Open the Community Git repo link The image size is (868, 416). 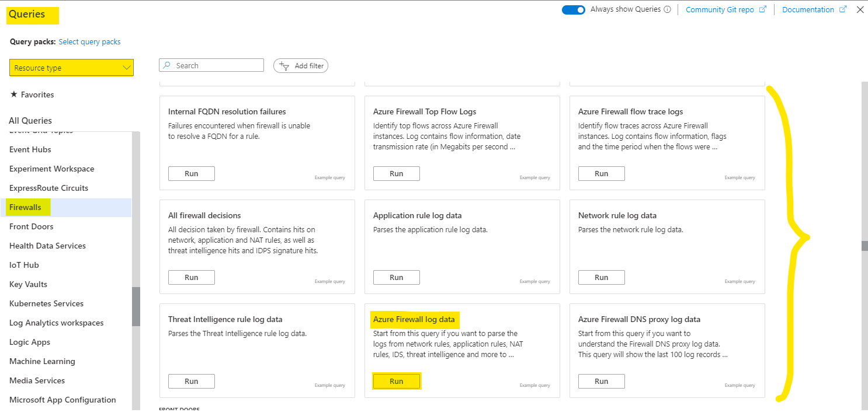point(720,10)
